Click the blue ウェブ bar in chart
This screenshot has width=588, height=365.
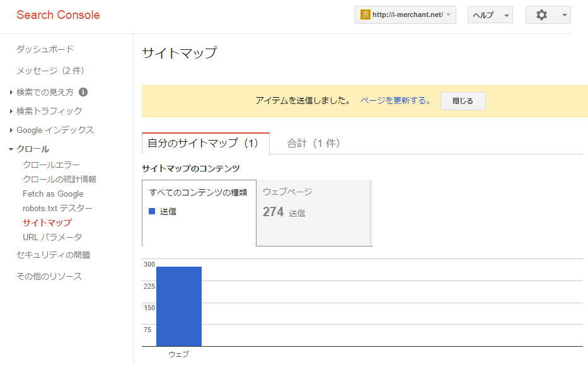point(179,306)
